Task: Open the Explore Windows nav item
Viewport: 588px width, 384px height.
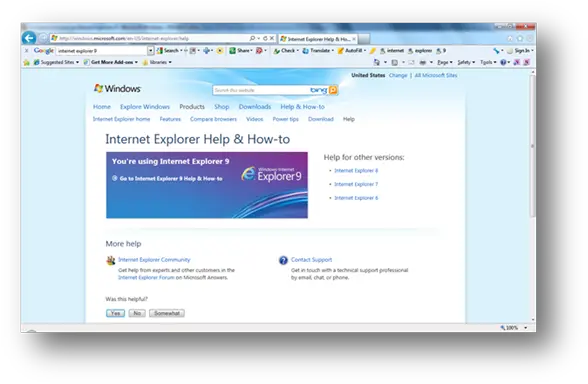Action: pyautogui.click(x=145, y=107)
